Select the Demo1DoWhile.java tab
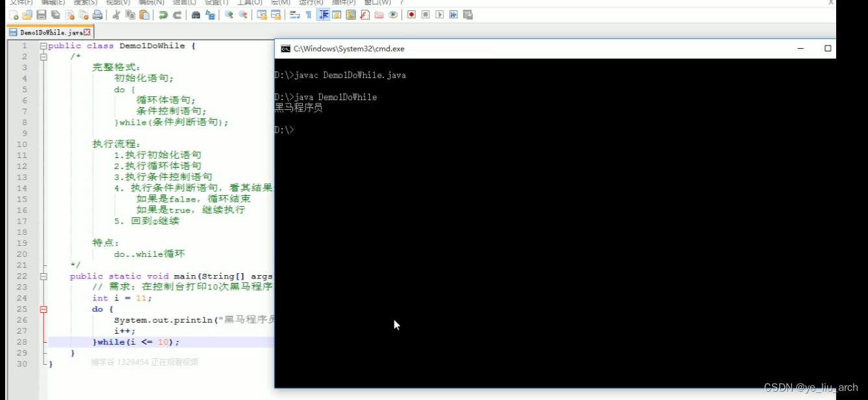The image size is (868, 400). [51, 32]
